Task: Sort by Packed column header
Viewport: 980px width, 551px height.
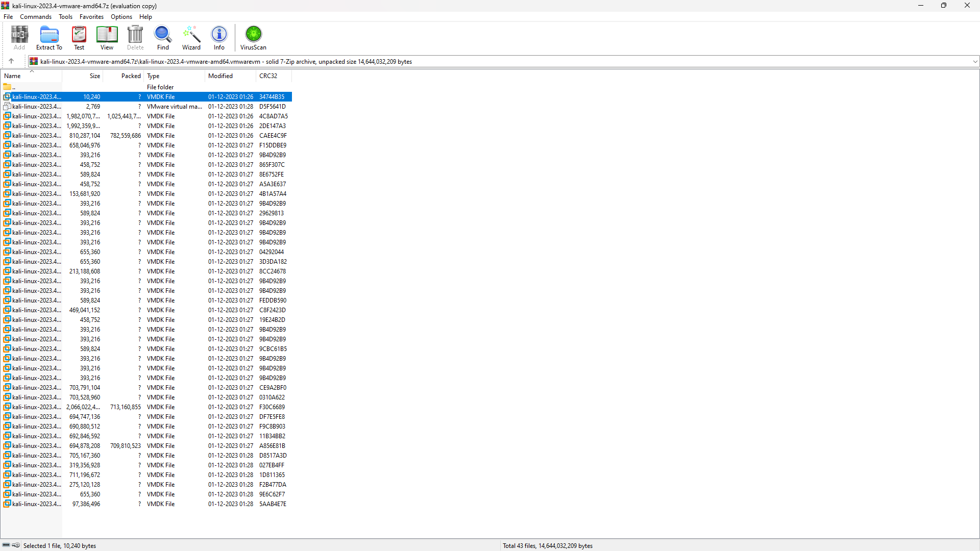Action: [x=123, y=76]
